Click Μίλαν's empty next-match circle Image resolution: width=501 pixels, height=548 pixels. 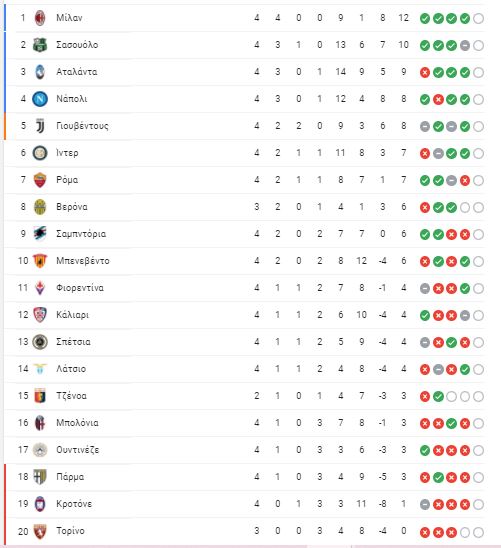click(478, 18)
